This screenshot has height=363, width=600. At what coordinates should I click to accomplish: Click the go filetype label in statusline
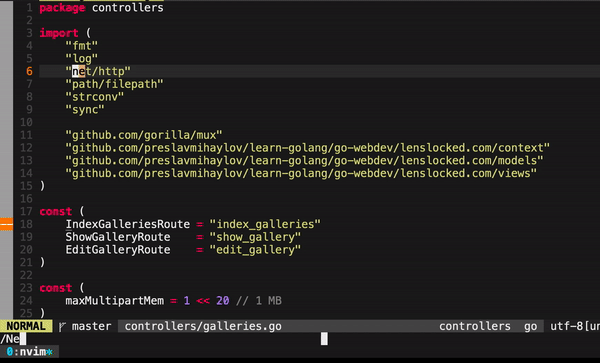pyautogui.click(x=530, y=326)
